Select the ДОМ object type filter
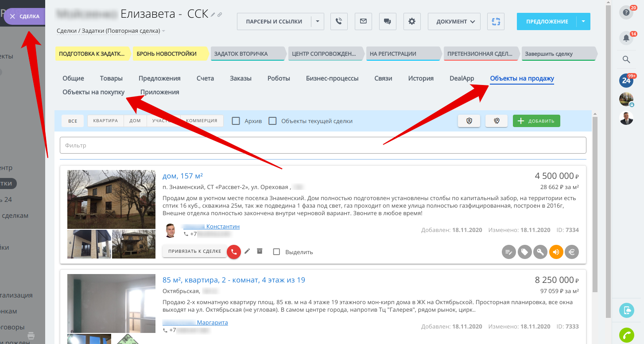This screenshot has height=344, width=644. tap(135, 121)
